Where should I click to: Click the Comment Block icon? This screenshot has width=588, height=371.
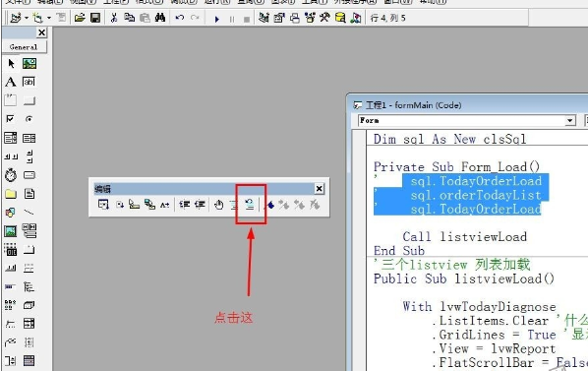coord(234,205)
